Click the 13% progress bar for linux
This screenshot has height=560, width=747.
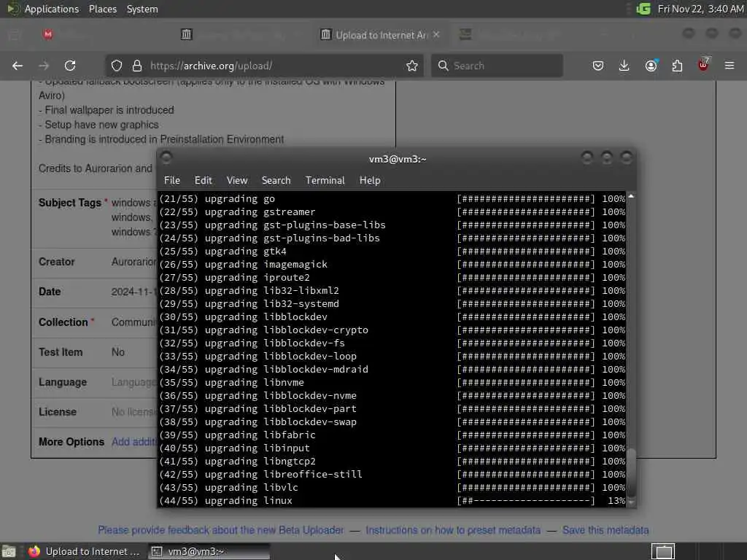[526, 500]
